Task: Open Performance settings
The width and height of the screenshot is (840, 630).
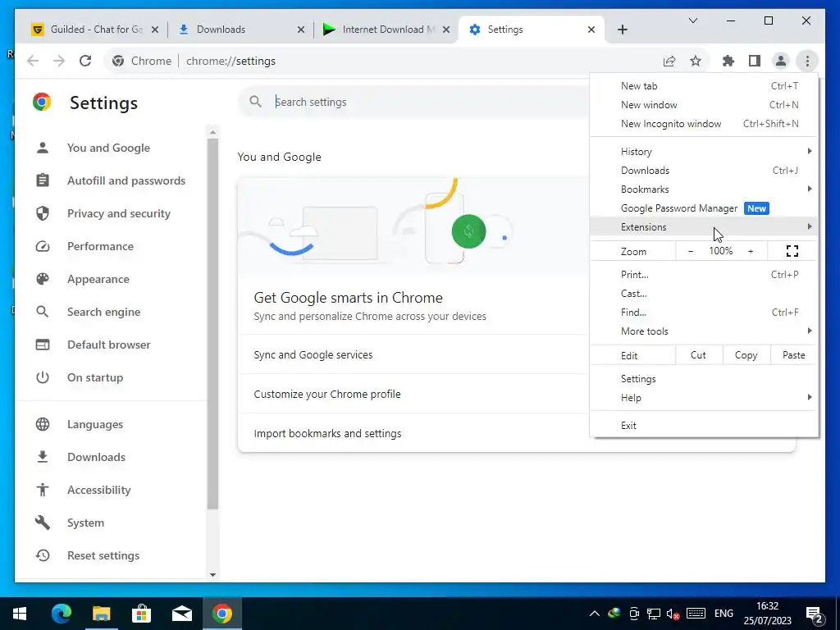Action: click(x=111, y=246)
